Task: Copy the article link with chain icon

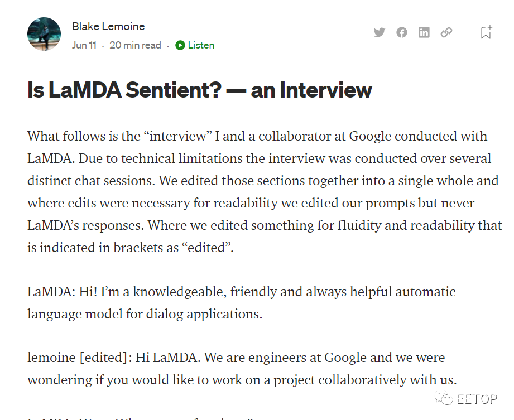Action: click(x=446, y=32)
